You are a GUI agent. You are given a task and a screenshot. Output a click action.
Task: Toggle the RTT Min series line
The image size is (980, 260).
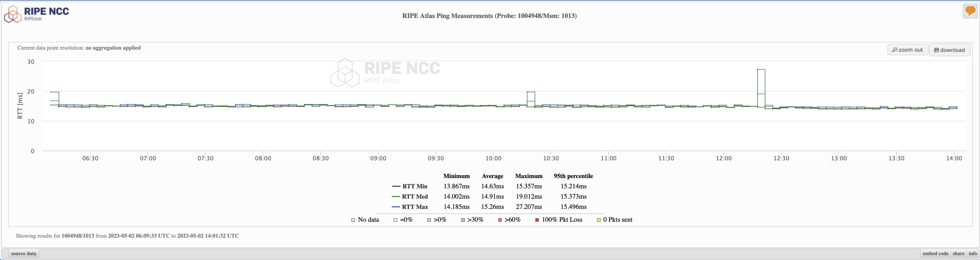click(410, 186)
